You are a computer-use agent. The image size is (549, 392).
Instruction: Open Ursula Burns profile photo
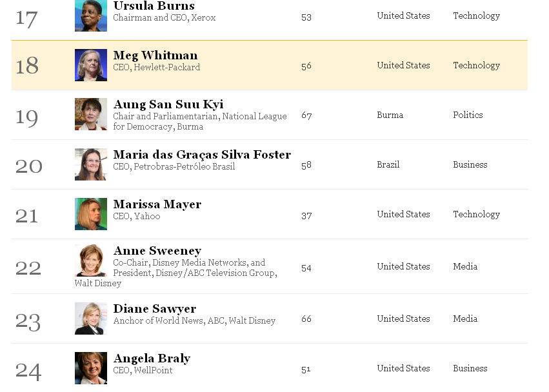tap(91, 15)
